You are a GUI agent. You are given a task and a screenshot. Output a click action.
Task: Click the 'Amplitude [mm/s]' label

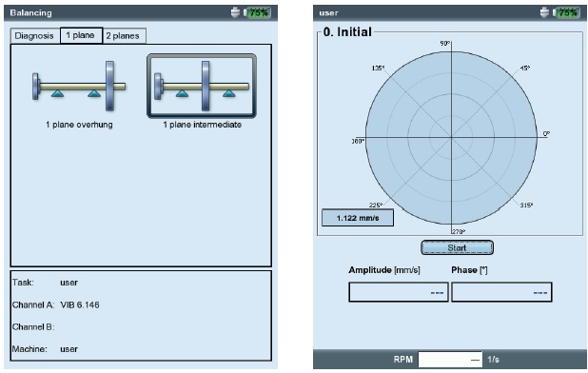[384, 270]
